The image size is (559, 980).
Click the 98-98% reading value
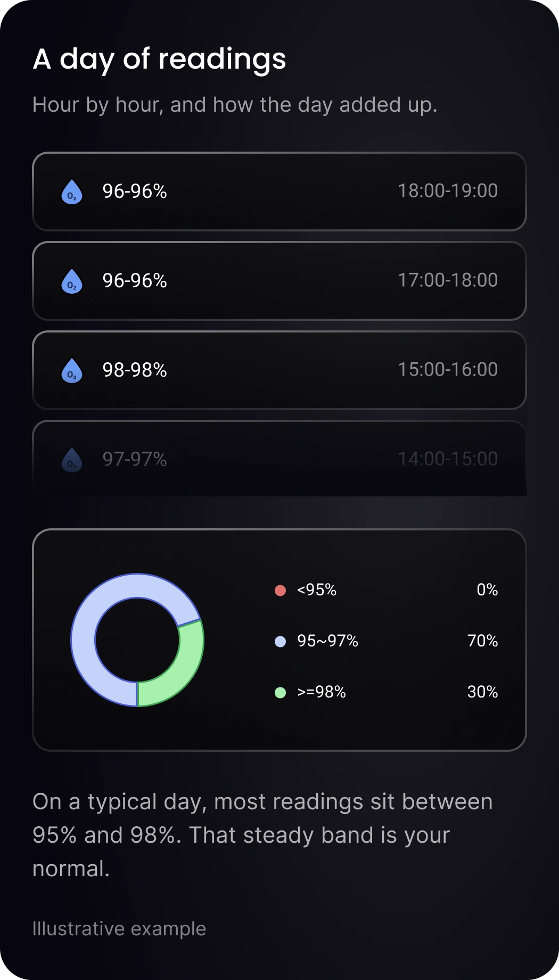(x=135, y=370)
